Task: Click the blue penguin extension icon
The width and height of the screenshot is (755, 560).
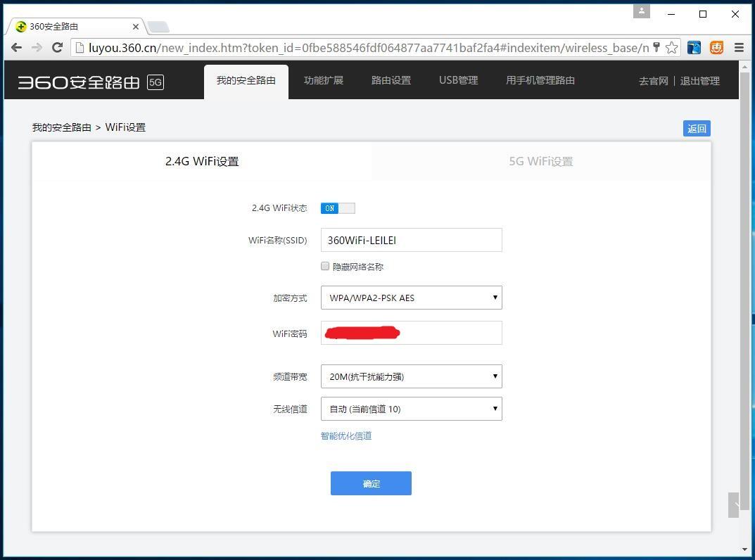Action: pos(693,47)
